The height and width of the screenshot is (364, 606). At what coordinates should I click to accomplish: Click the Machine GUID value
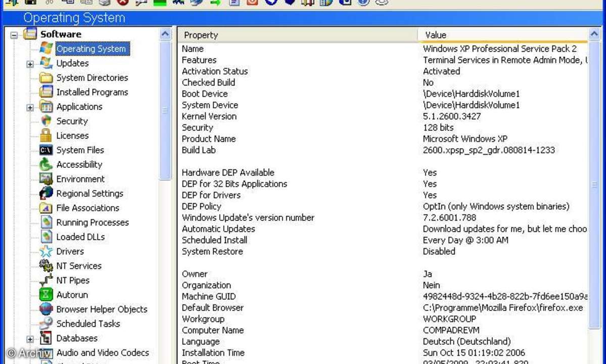505,296
